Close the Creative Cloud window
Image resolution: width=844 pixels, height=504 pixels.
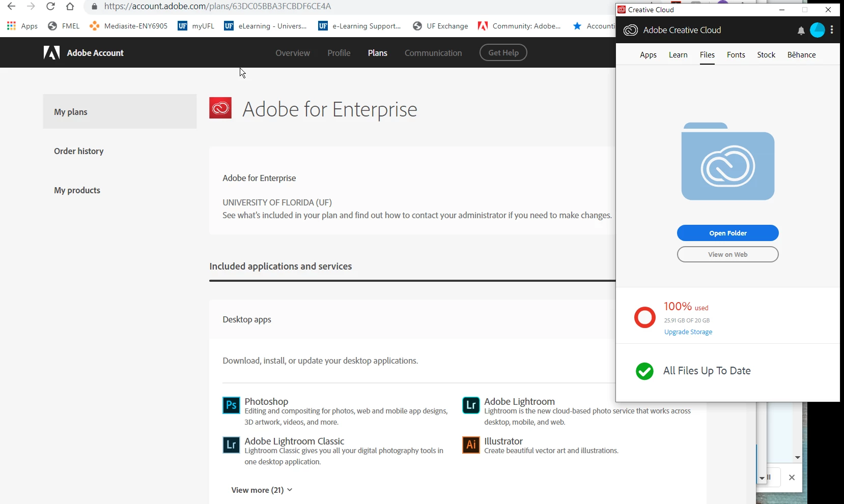pos(828,10)
